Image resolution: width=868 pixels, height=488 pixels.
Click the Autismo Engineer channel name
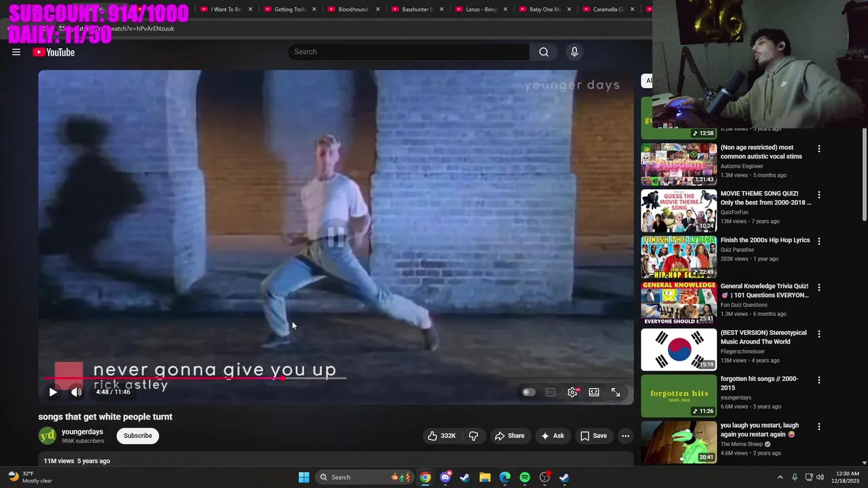[742, 166]
